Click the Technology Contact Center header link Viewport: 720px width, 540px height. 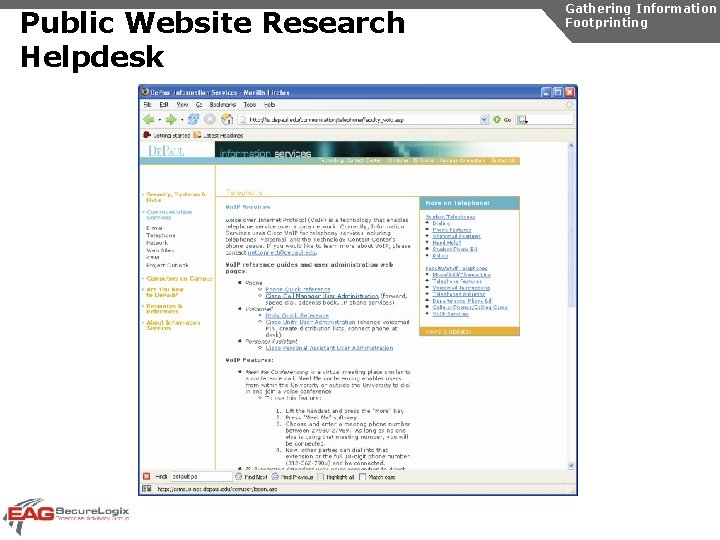point(350,160)
